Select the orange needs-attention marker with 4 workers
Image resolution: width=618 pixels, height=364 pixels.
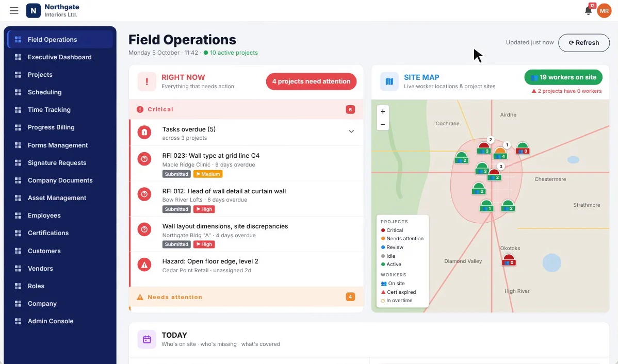(500, 153)
